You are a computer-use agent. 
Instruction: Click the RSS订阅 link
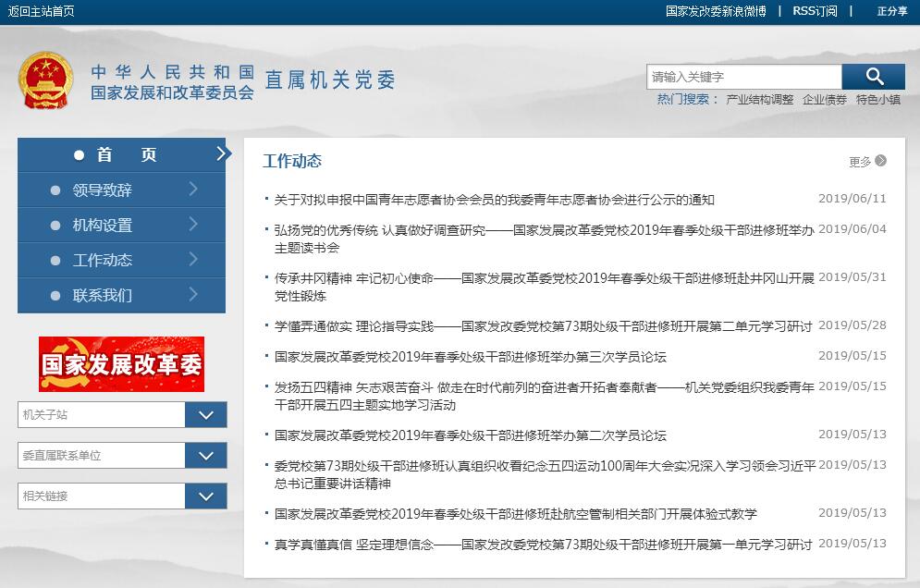815,11
